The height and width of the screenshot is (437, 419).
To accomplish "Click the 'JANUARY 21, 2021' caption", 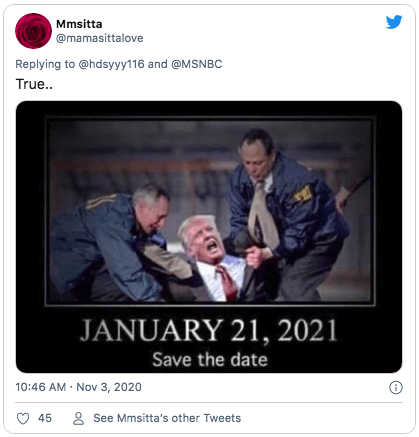I will pyautogui.click(x=209, y=330).
